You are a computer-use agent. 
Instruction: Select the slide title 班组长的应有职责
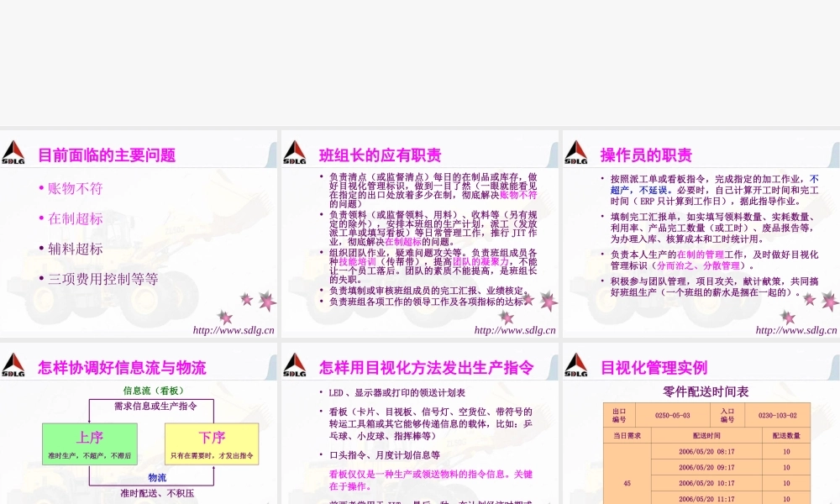[380, 155]
